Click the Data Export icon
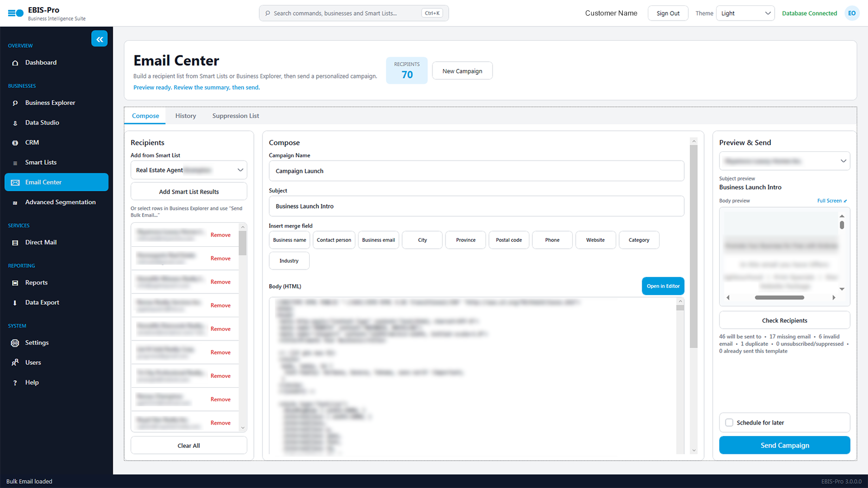Viewport: 868px width, 488px height. [15, 303]
